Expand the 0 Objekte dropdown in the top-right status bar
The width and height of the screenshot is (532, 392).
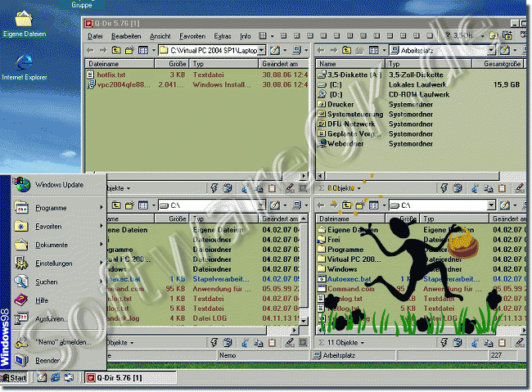(x=359, y=188)
